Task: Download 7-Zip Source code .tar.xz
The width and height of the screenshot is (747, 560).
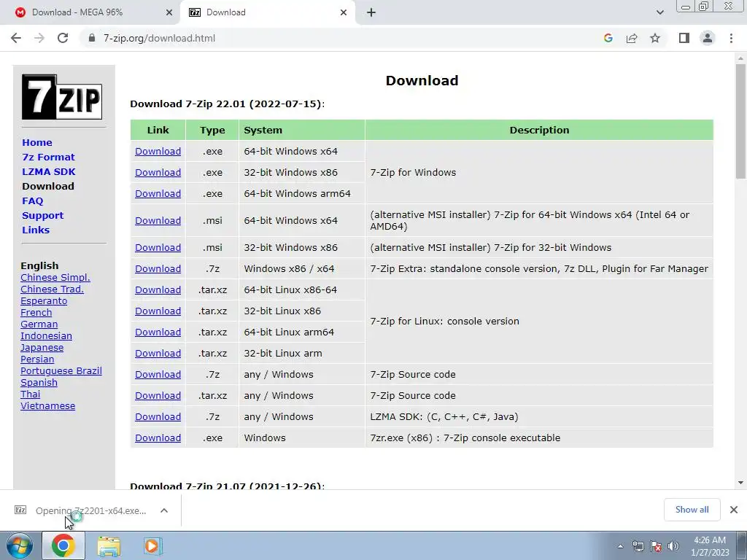Action: pos(158,396)
